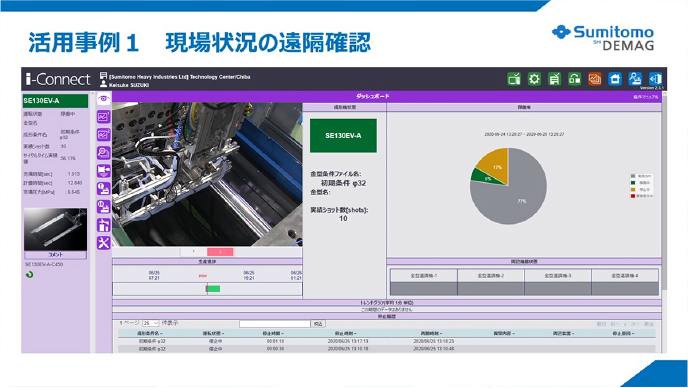The height and width of the screenshot is (388, 688).
Task: Click the stop history search input field
Action: coord(275,324)
